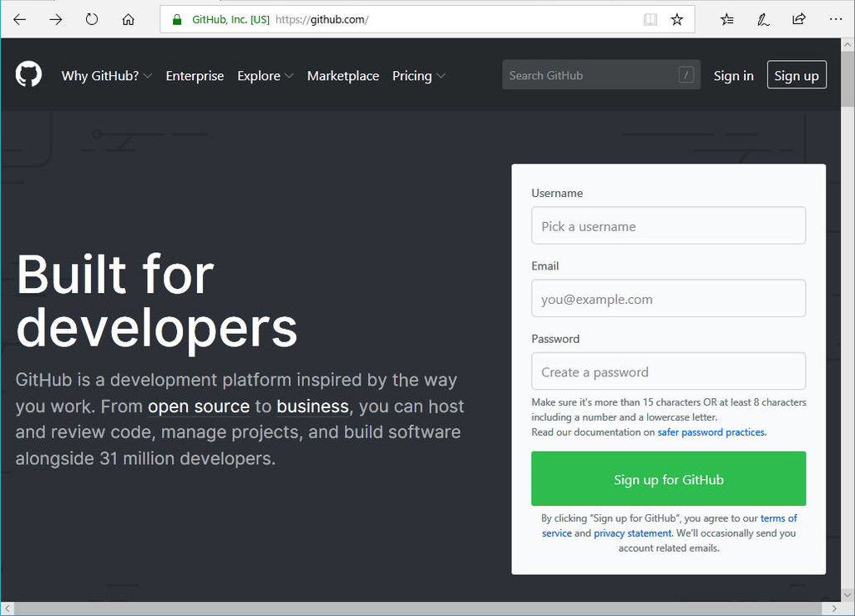Screen dimensions: 855x616
Task: Go back with the browser back arrow
Action: click(20, 20)
